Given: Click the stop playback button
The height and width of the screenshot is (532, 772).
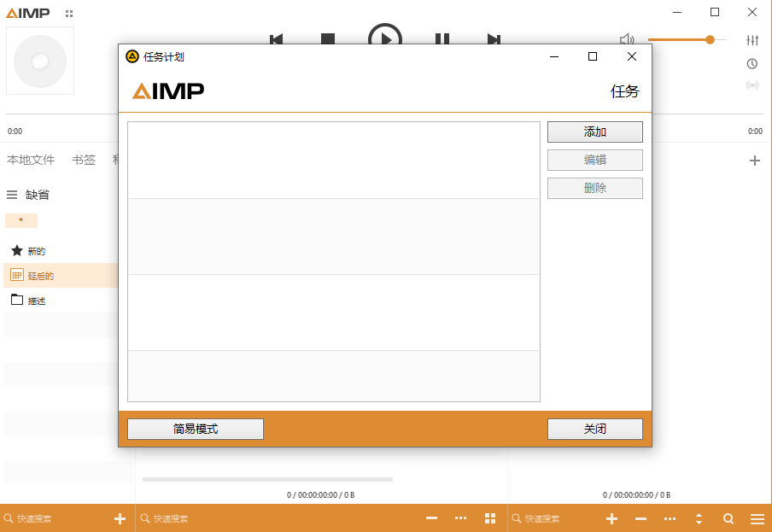Looking at the screenshot, I should [x=328, y=39].
